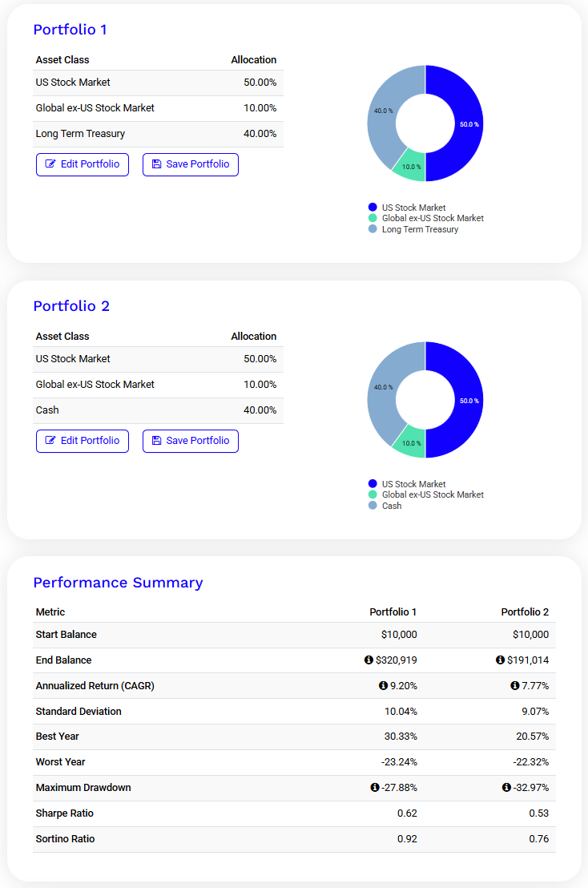This screenshot has height=888, width=588.
Task: Click info icon beside -27.88% Maximum Drawdown
Action: coord(374,788)
